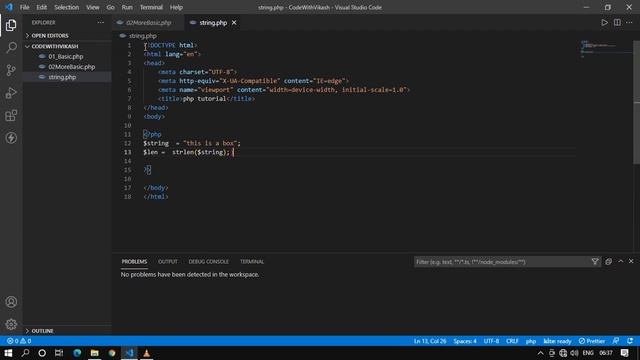
Task: Open Windows taskbar search
Action: click(25, 353)
